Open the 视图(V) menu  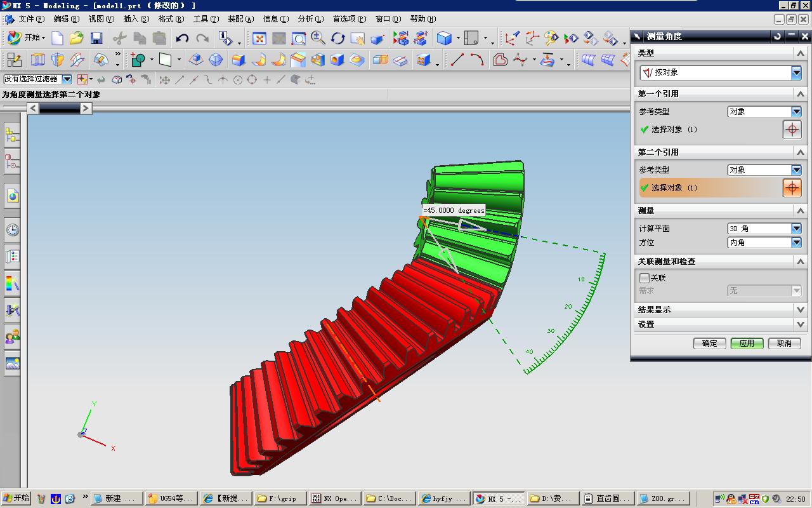pyautogui.click(x=101, y=19)
